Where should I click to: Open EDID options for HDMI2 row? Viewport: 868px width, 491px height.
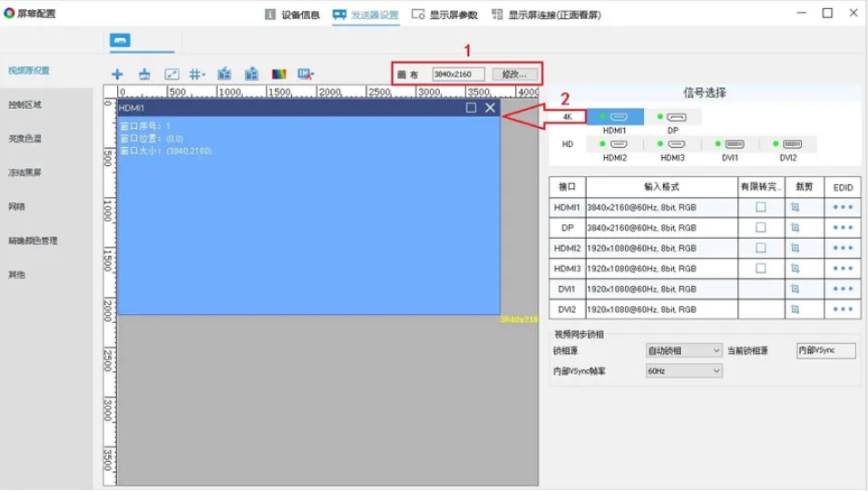[x=843, y=249]
